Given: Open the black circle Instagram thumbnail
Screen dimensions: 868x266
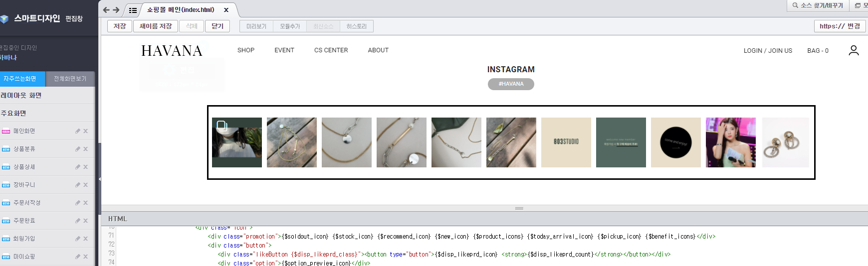Looking at the screenshot, I should click(676, 142).
